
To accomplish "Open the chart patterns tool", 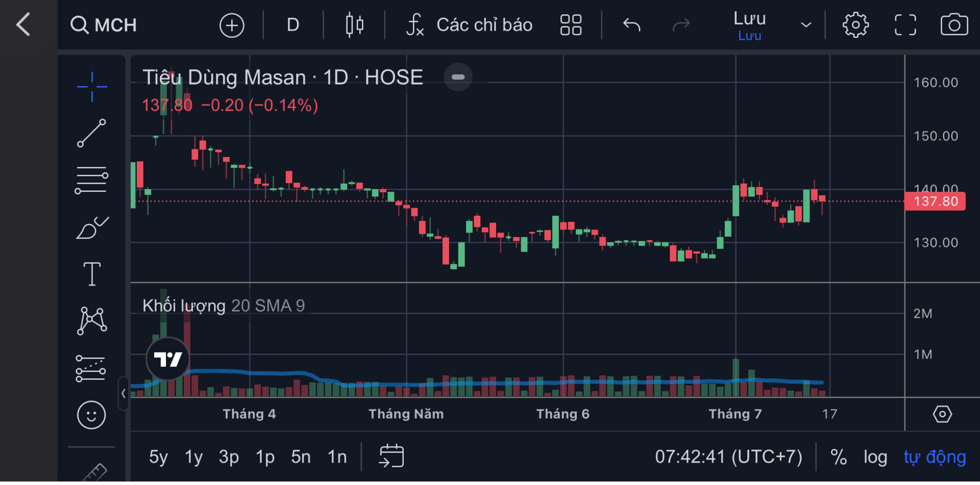I will tap(92, 321).
